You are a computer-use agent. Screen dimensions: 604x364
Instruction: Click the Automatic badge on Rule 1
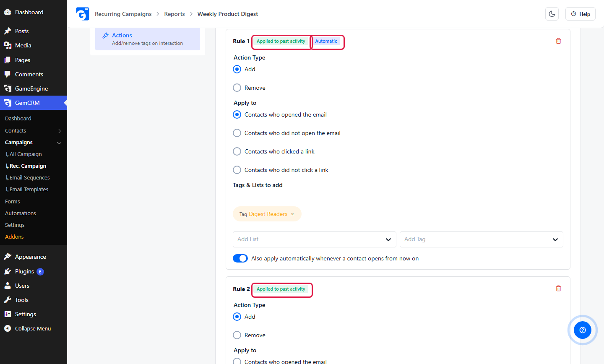coord(326,41)
